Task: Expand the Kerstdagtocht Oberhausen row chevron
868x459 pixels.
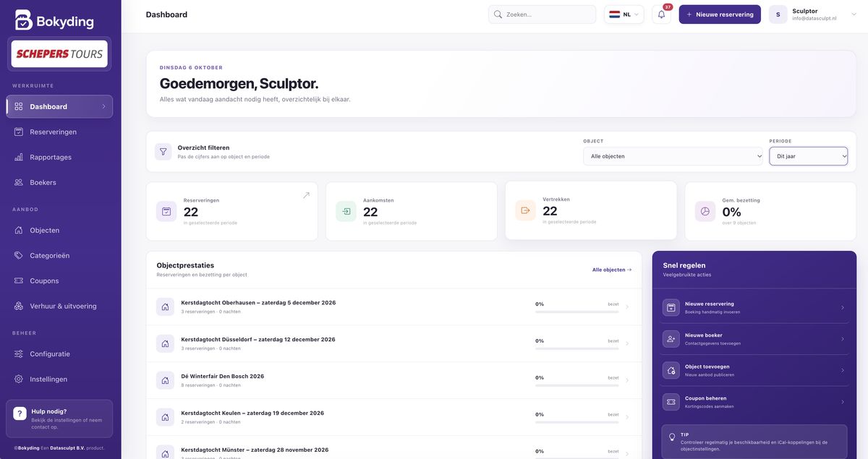Action: click(627, 307)
